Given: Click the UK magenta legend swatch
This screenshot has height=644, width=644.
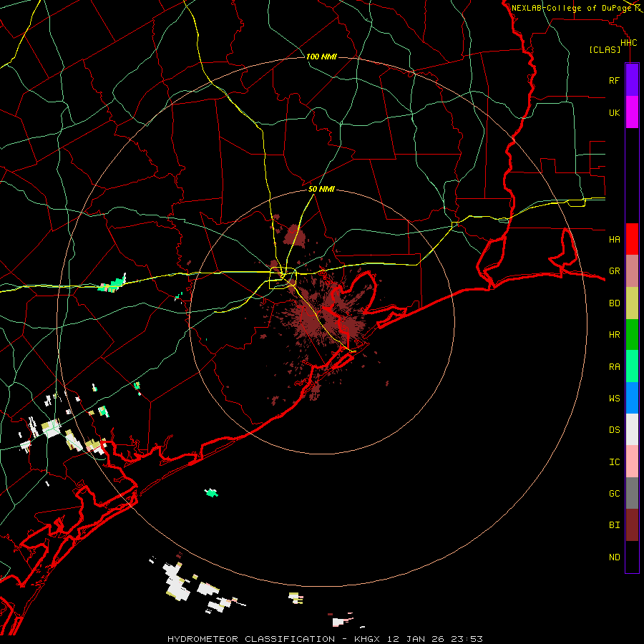Looking at the screenshot, I should click(x=632, y=112).
